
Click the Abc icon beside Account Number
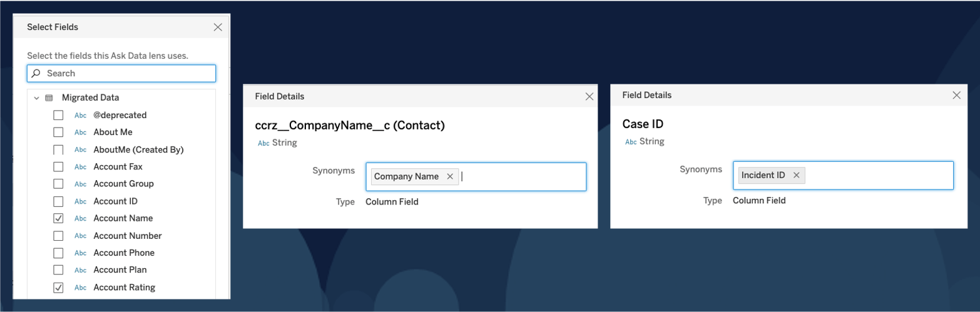(x=80, y=236)
